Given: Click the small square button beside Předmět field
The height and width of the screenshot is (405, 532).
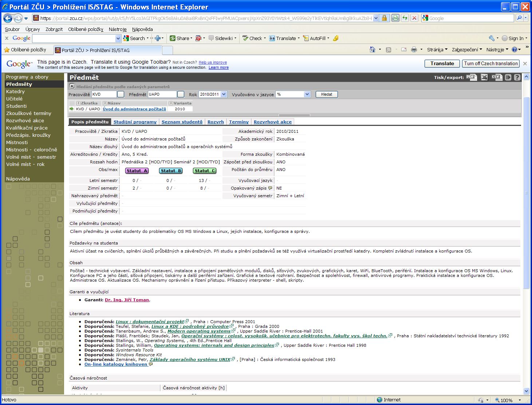Looking at the screenshot, I should click(181, 94).
